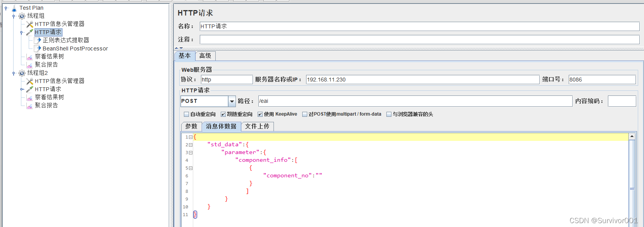This screenshot has height=227, width=644.
Task: Click the gear icon of 线程组
Action: click(x=22, y=16)
